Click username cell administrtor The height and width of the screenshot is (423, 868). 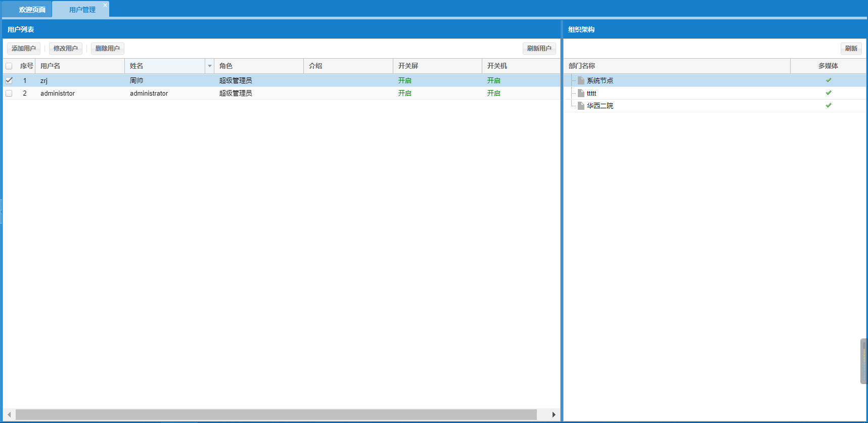pyautogui.click(x=58, y=93)
